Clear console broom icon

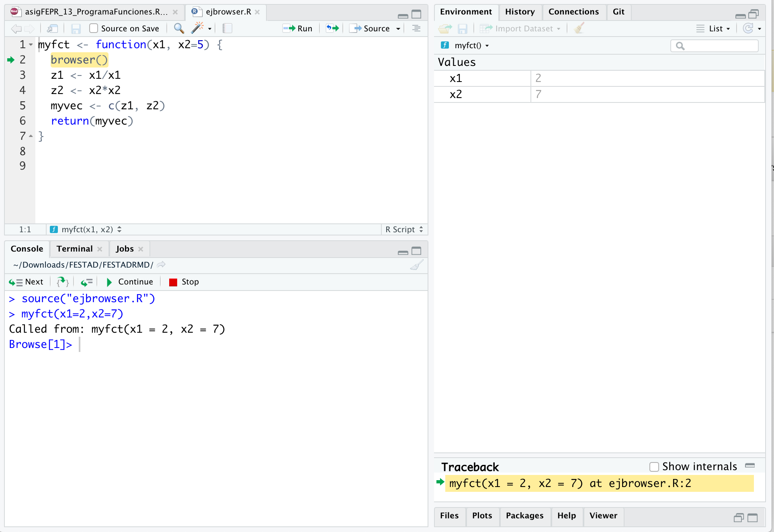pyautogui.click(x=417, y=265)
